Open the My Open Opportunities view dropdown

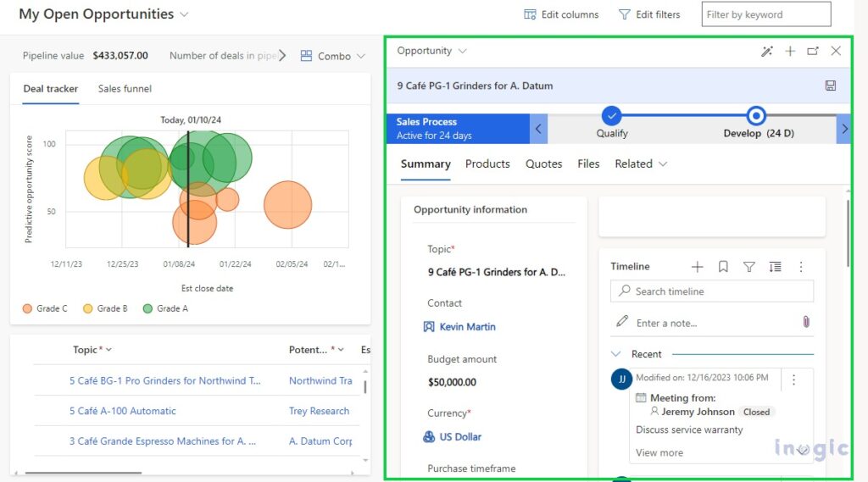point(184,14)
